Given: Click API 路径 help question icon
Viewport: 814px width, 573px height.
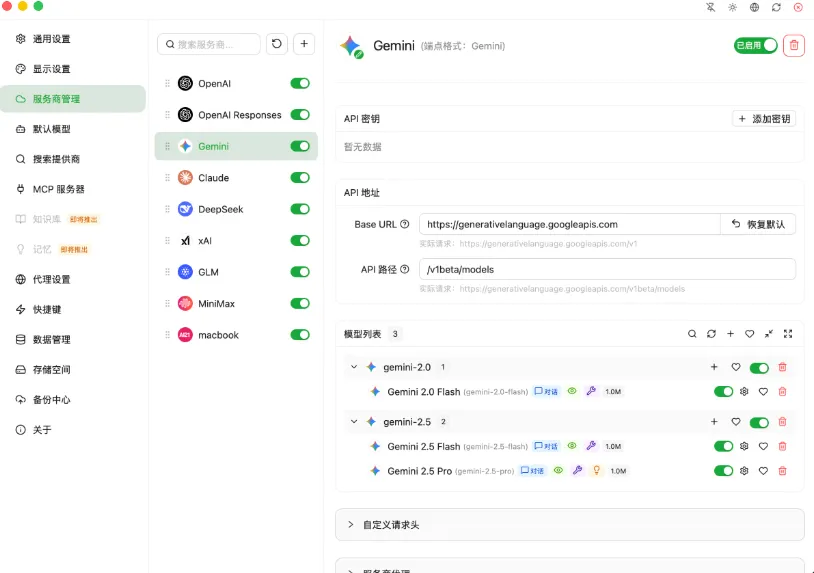Looking at the screenshot, I should 405,269.
